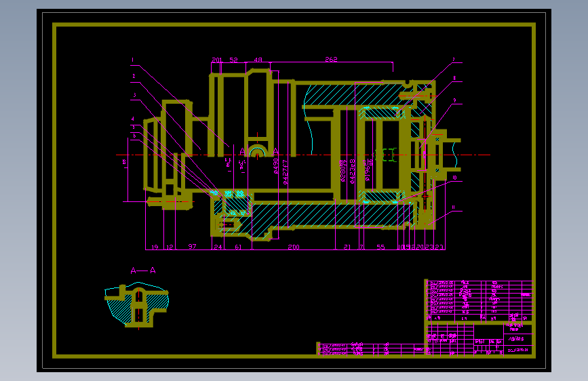The image size is (588, 381).
Task: Click the 97 dimension value
Action: 192,246
